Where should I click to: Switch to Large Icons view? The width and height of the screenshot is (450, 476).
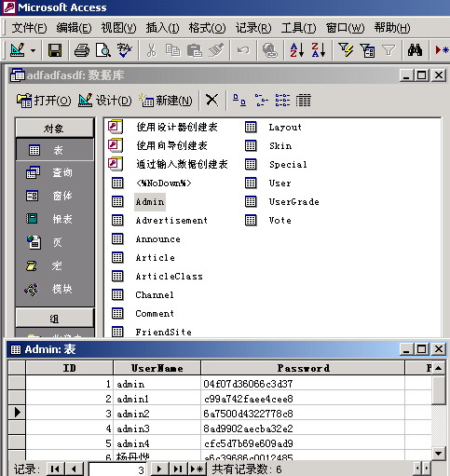(x=239, y=100)
